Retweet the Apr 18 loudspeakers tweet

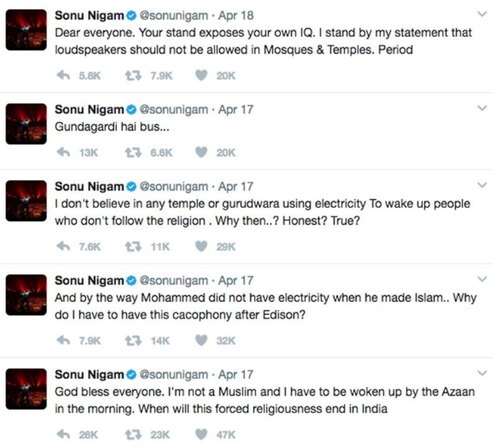point(133,75)
